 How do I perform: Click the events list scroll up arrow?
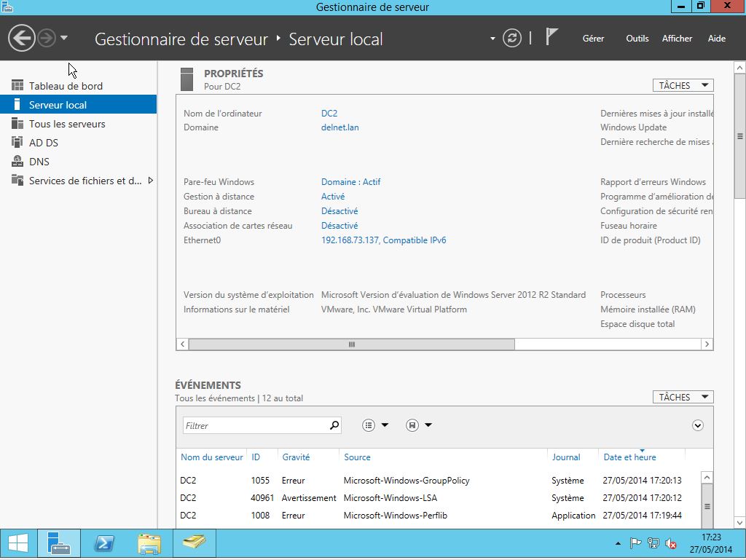(x=707, y=477)
